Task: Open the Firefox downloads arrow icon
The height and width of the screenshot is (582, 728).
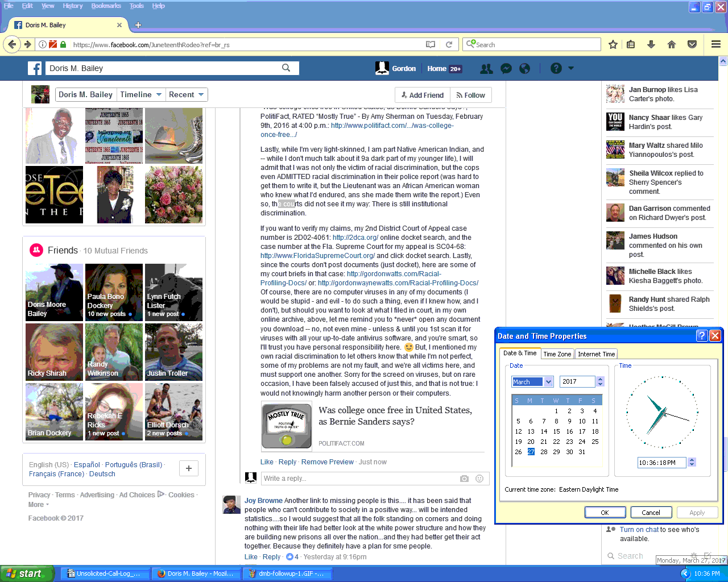Action: click(651, 44)
